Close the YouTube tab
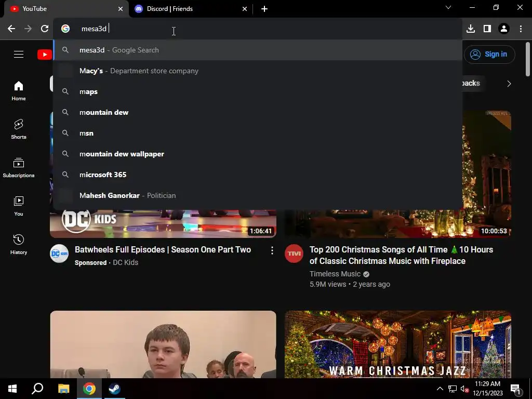Screen dimensions: 532x399 click(121, 9)
